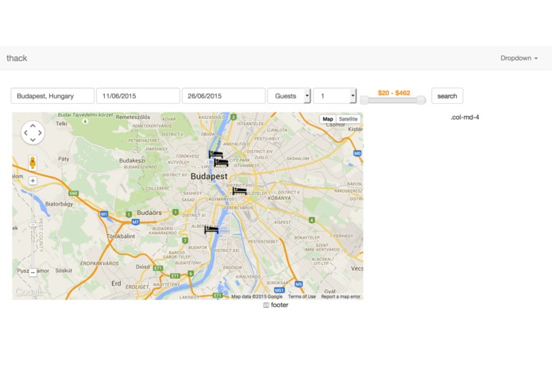Open the Dropdown menu in navbar
The width and height of the screenshot is (552, 392).
click(x=519, y=58)
